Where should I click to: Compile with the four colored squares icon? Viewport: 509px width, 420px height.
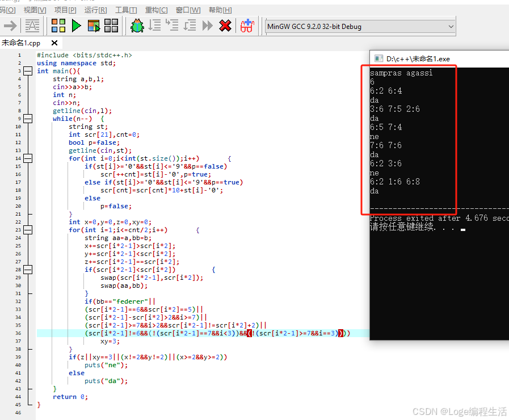tap(58, 26)
